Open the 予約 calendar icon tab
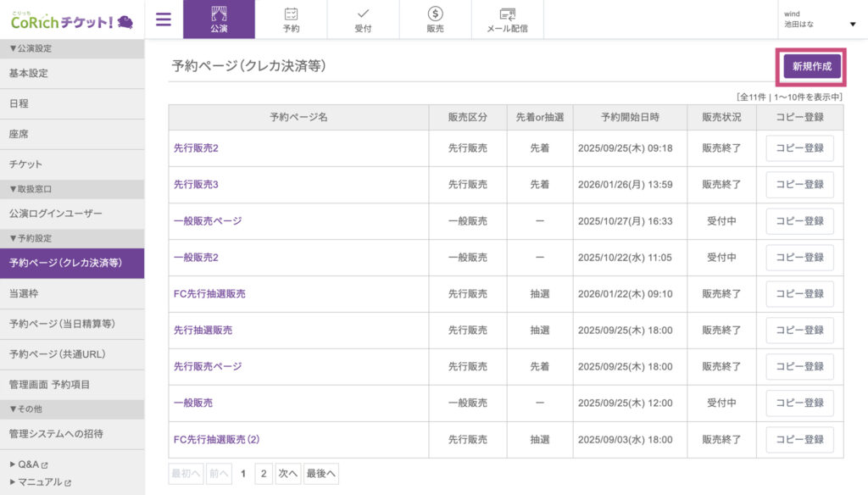Viewport: 868px width, 495px height. coord(291,19)
